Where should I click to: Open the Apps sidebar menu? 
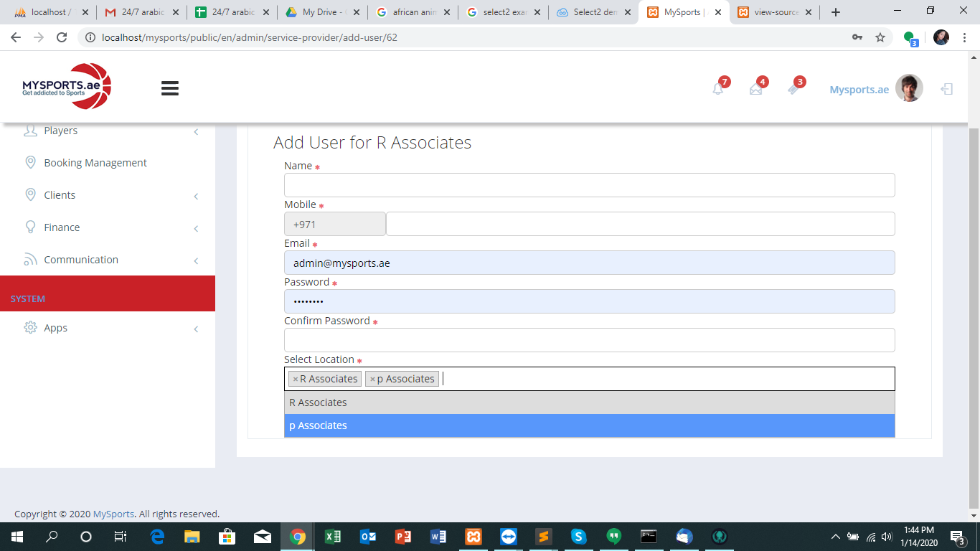point(55,328)
